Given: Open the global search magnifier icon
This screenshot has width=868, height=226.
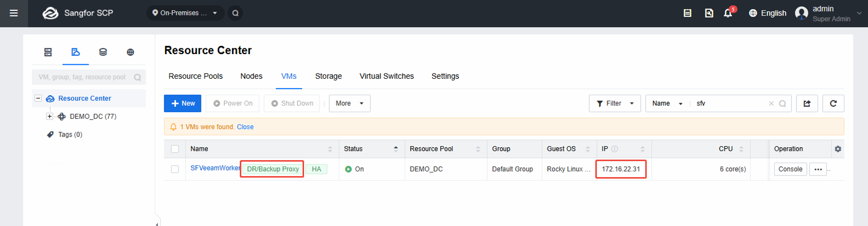Looking at the screenshot, I should pyautogui.click(x=235, y=13).
